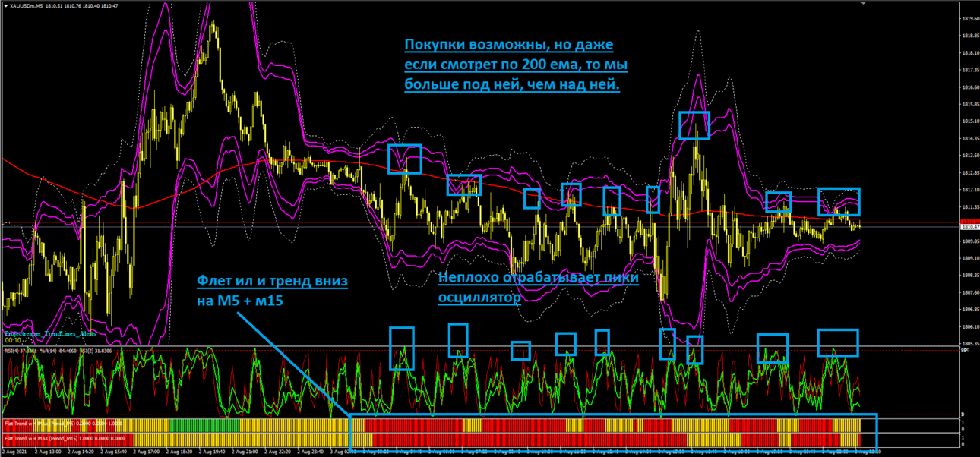The image size is (980, 457).
Task: Click the XAUUSDm,M5 symbol label
Action: 26,6
